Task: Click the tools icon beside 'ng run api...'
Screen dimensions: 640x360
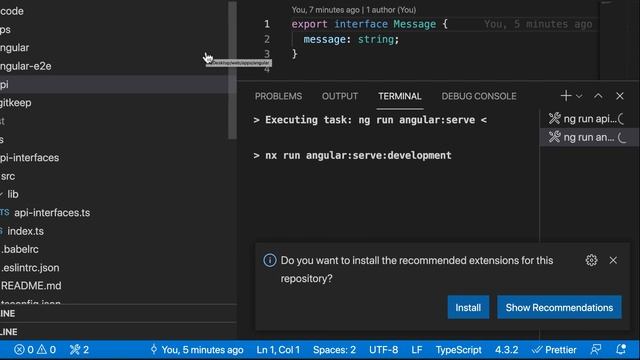Action: click(554, 119)
